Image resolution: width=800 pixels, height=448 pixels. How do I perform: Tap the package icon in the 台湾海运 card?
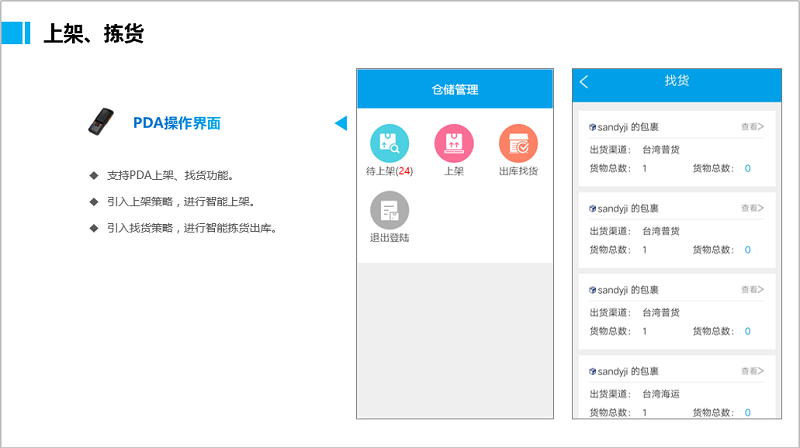[592, 371]
